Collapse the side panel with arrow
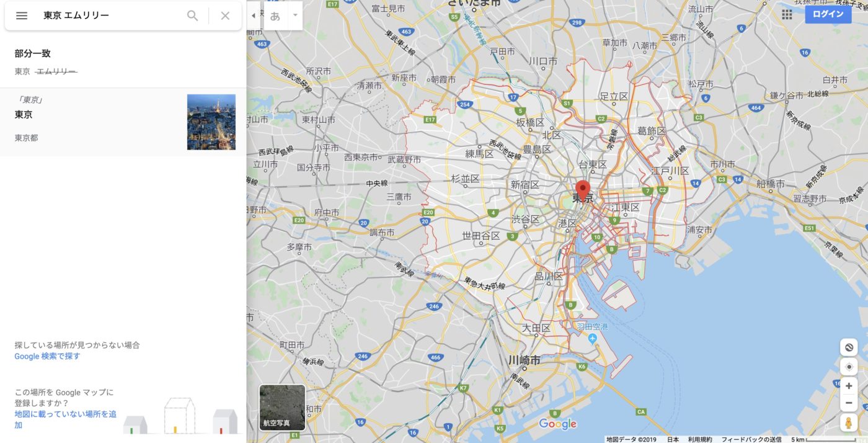 pyautogui.click(x=254, y=16)
